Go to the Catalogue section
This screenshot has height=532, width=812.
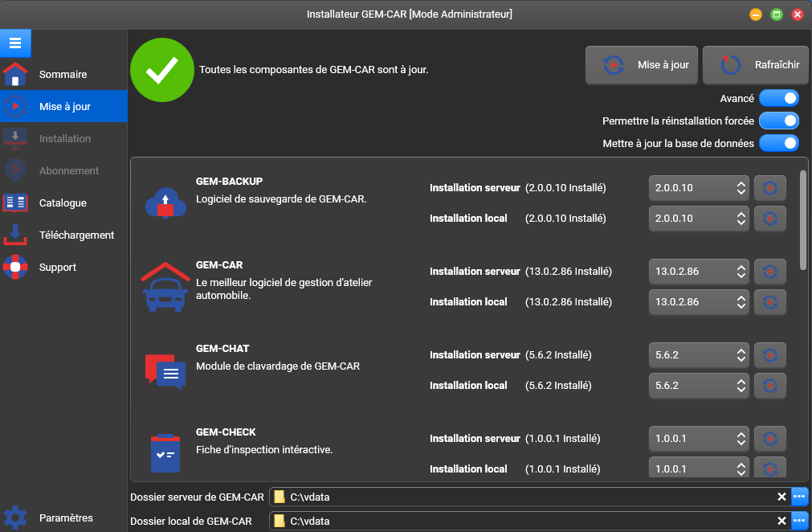(x=63, y=203)
